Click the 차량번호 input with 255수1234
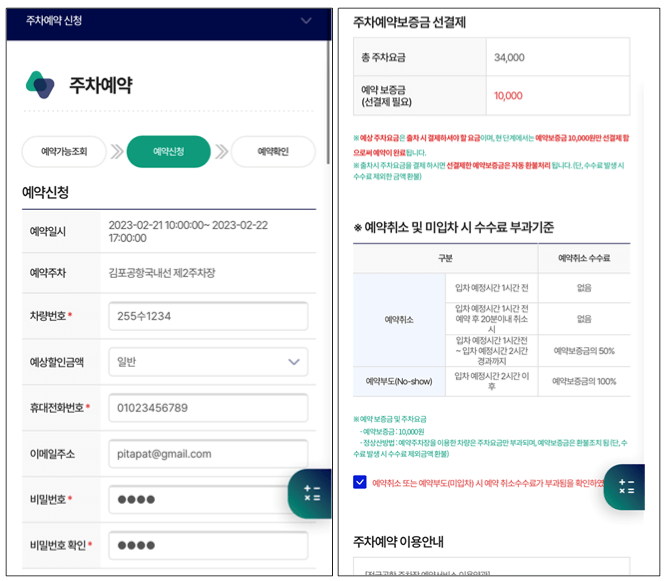 (208, 316)
